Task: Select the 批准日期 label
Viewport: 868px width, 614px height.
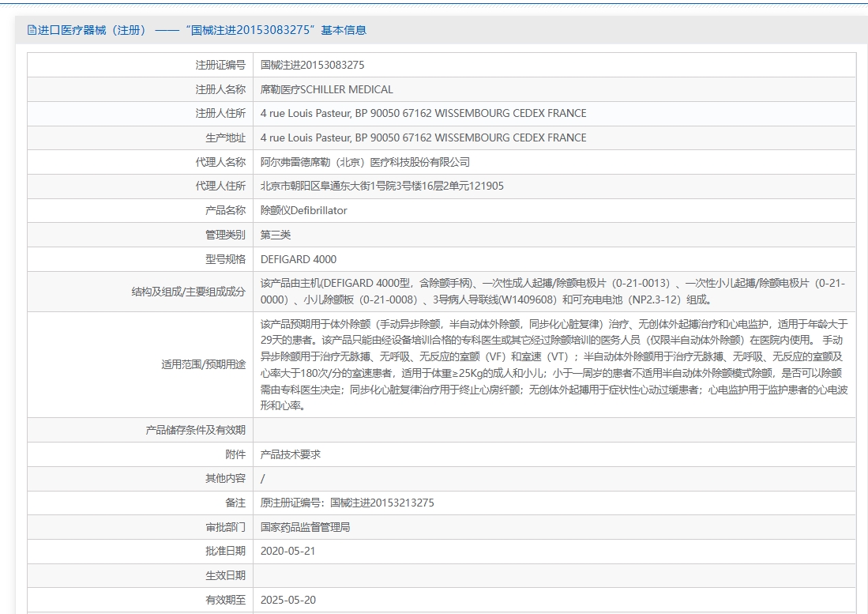Action: [225, 551]
